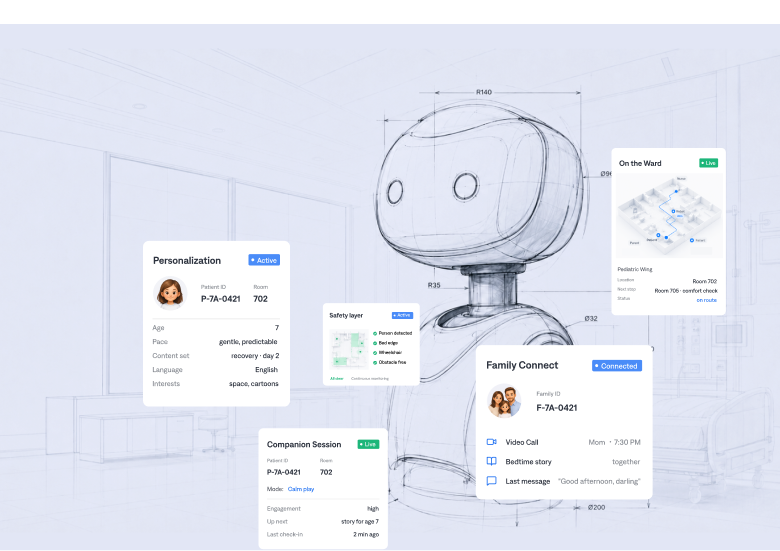Click the Active badge on Personalization
The width and height of the screenshot is (780, 551).
[264, 260]
